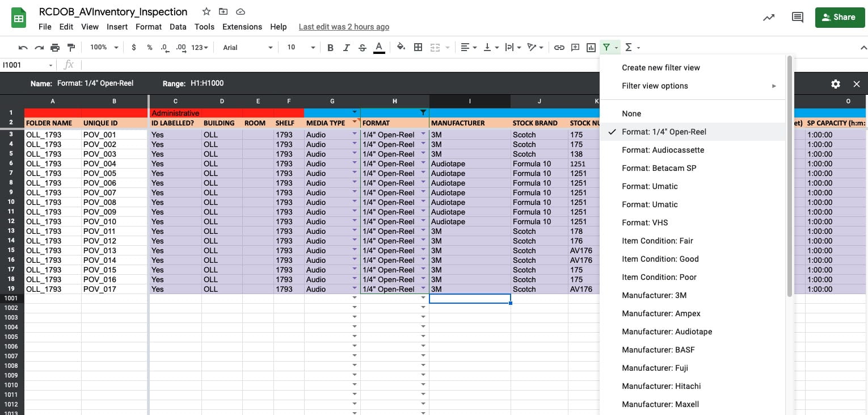Open Google Sheets home logo

click(19, 18)
